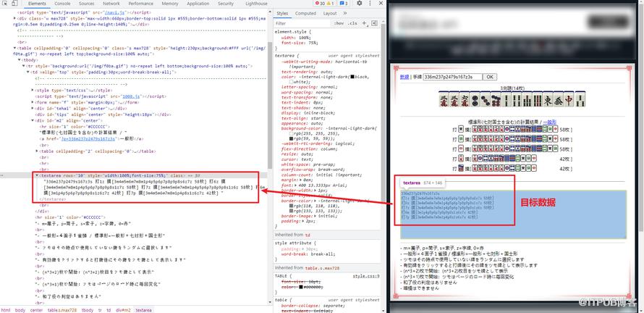Screen dimensions: 644x313
Task: Click the black color swatch in color property
Action: [352, 77]
